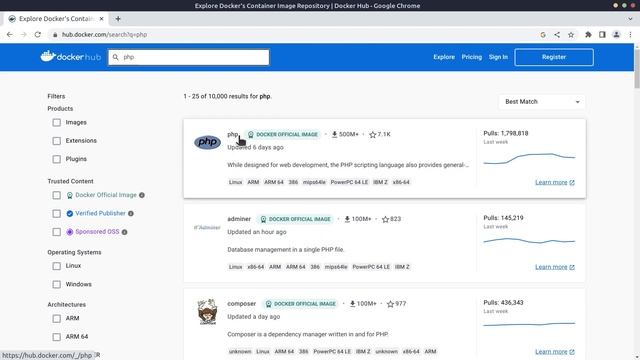Image resolution: width=640 pixels, height=360 pixels.
Task: Open the Chrome profile avatar icon
Action: (x=616, y=35)
